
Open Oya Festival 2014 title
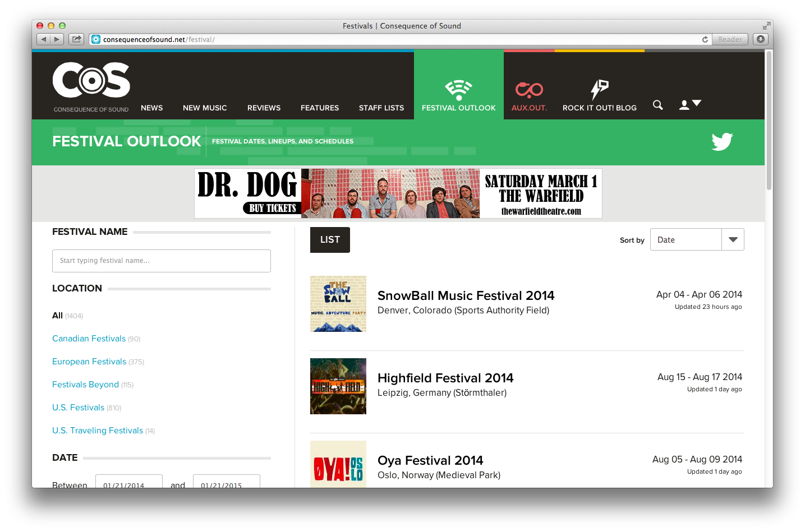430,460
